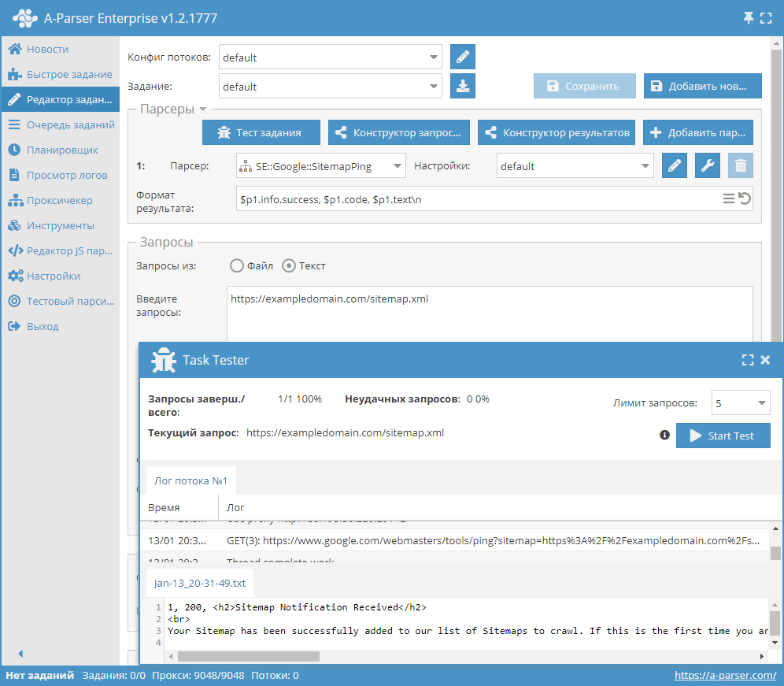
Task: Open Конструктор запросов
Action: [399, 132]
